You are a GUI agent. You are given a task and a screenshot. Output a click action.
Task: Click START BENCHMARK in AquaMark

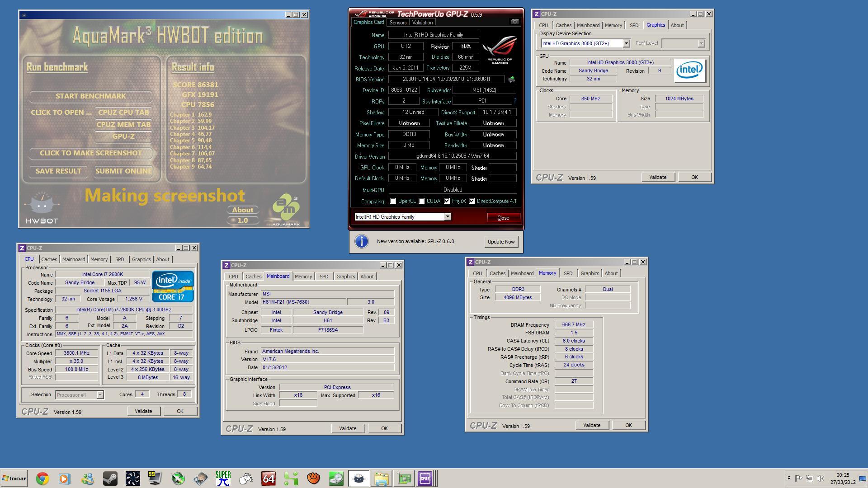91,96
